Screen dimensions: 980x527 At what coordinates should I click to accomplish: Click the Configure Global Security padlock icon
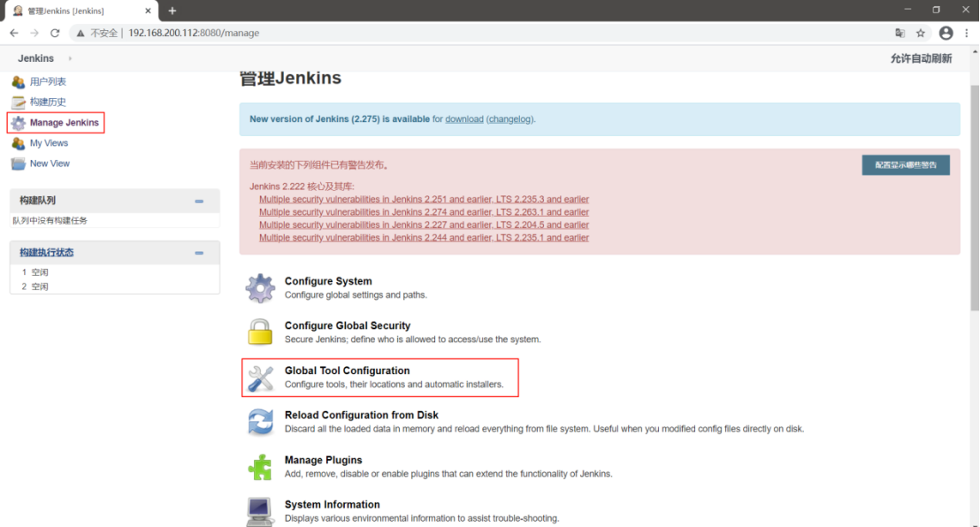pyautogui.click(x=260, y=332)
